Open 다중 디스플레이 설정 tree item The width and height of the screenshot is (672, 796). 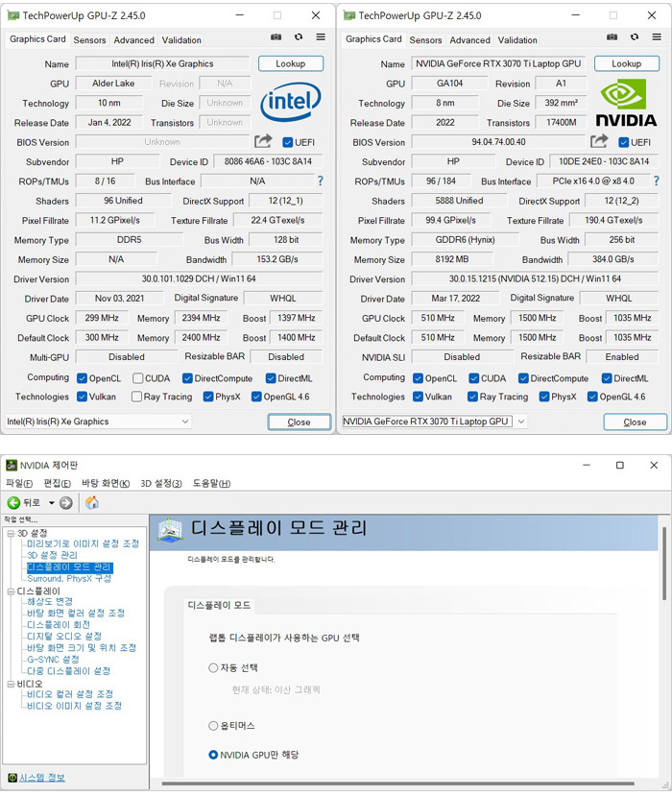(68, 670)
